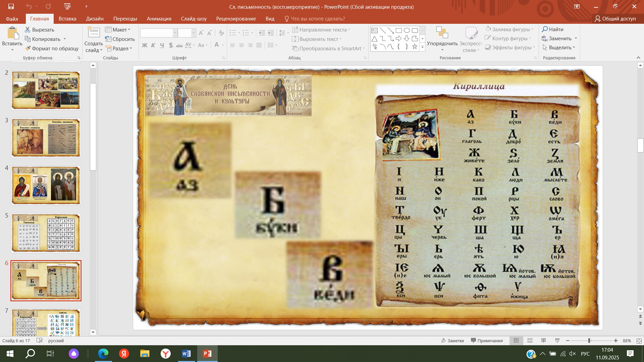Open the Select dropdown in Editing group

pyautogui.click(x=559, y=47)
